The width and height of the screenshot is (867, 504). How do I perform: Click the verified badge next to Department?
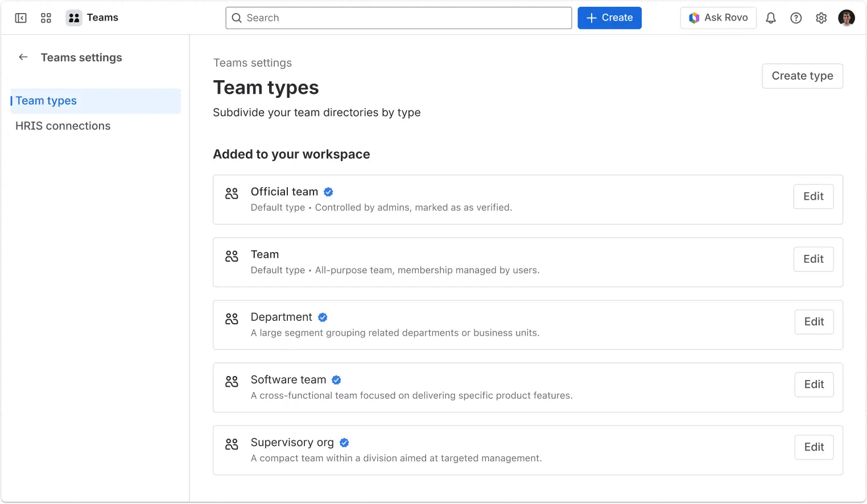point(323,317)
